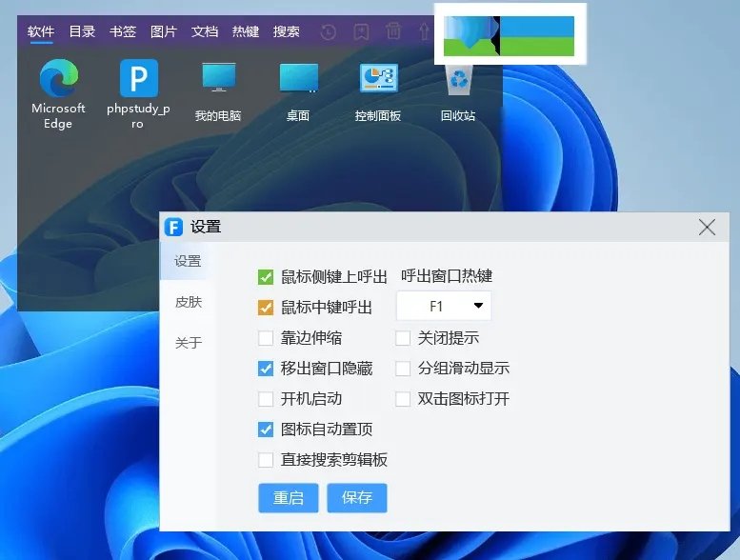740x560 pixels.
Task: Click the 保存 save button
Action: pyautogui.click(x=357, y=498)
